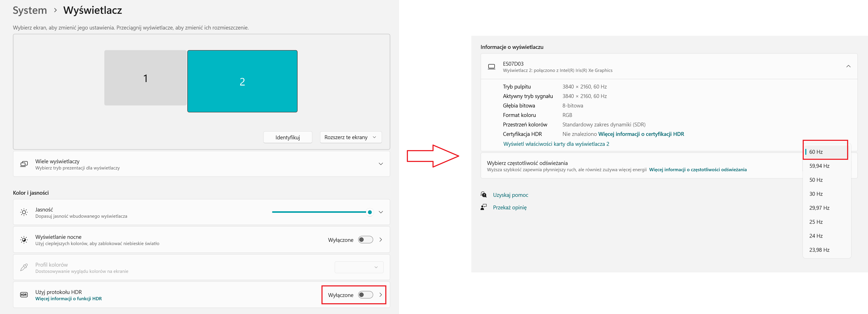Click the Uzyskaj pomoc help icon
The image size is (868, 314).
click(x=484, y=194)
